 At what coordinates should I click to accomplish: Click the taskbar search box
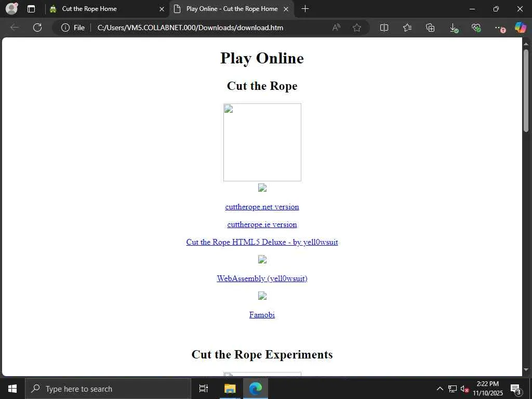coord(108,389)
